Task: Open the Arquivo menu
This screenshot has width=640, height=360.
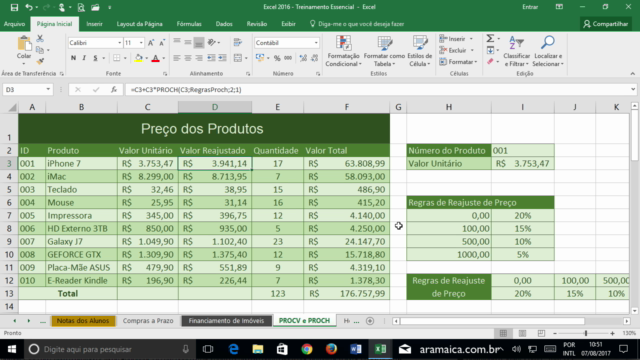Action: 14,24
